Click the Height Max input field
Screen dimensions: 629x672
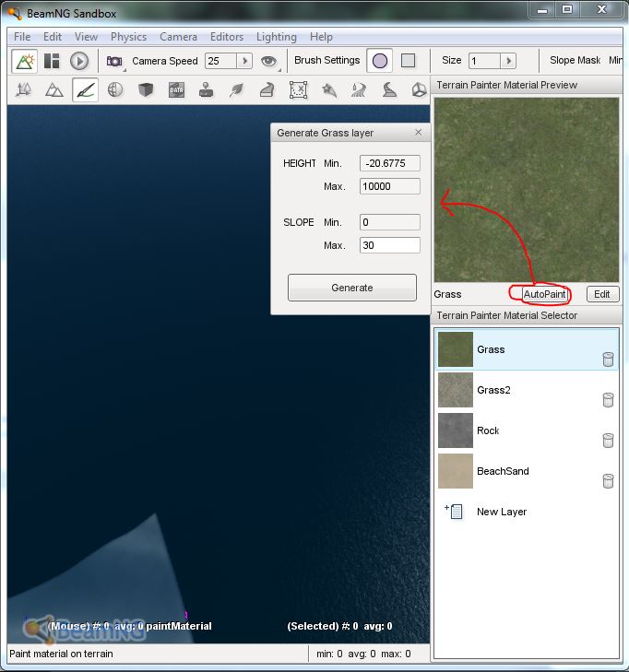pyautogui.click(x=390, y=186)
